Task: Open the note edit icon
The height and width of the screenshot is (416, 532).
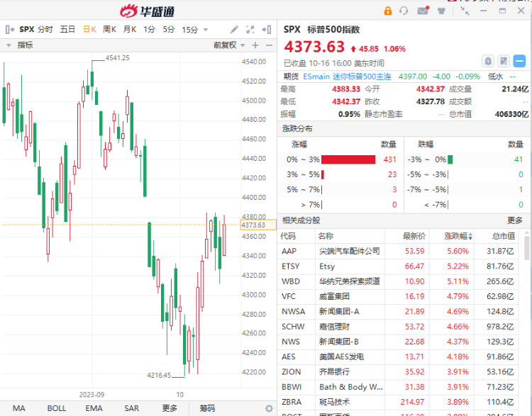Action: [x=504, y=62]
